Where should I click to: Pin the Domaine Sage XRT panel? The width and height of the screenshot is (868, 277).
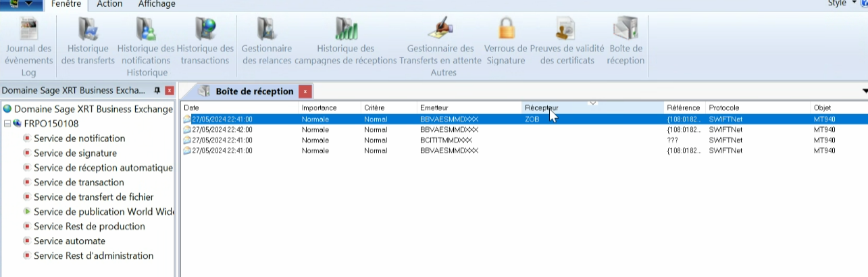tap(157, 91)
